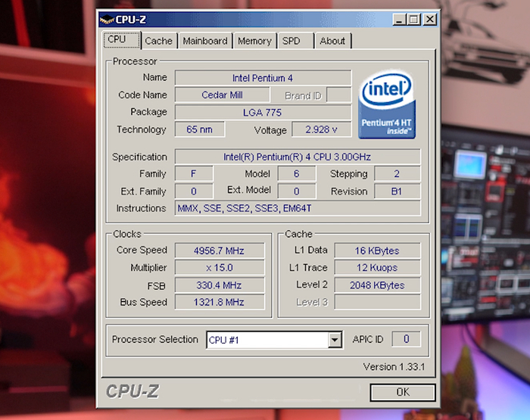
Task: Click the FSB value '330.4 MHz'
Action: 220,285
